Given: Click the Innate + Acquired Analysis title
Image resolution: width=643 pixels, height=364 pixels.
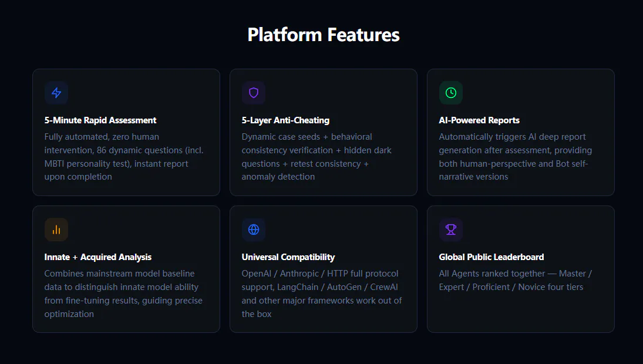Looking at the screenshot, I should [98, 257].
